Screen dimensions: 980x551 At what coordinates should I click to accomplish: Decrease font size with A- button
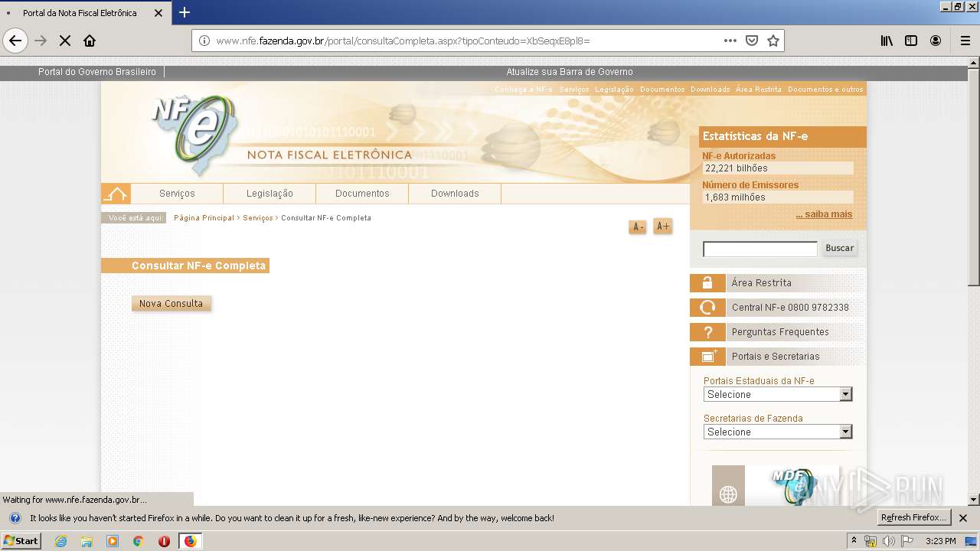tap(638, 227)
